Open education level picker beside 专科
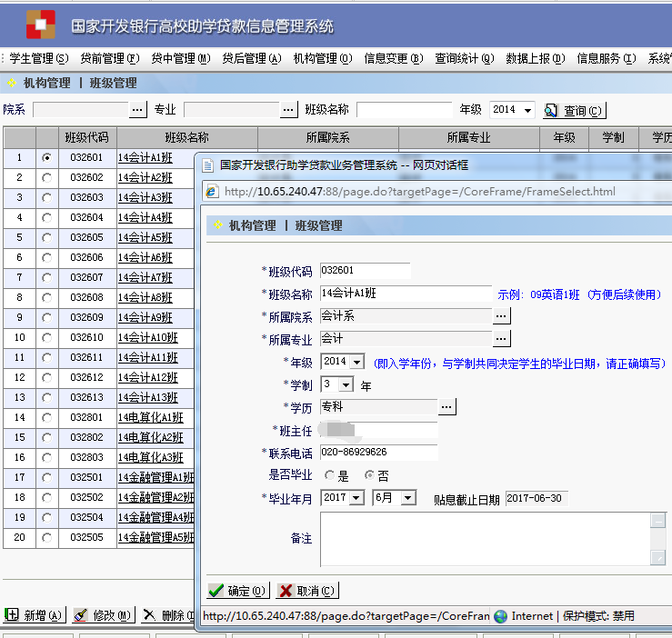Viewport: 672px width, 638px height. click(447, 406)
